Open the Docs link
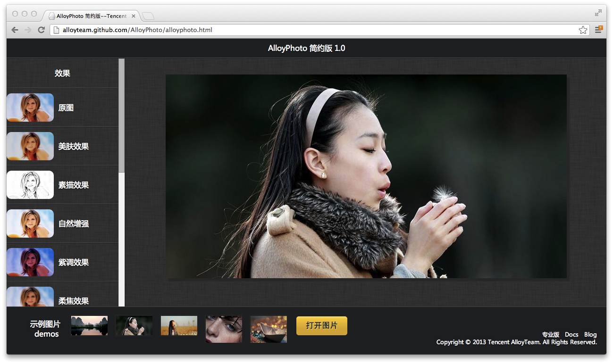The height and width of the screenshot is (364, 613). 571,334
